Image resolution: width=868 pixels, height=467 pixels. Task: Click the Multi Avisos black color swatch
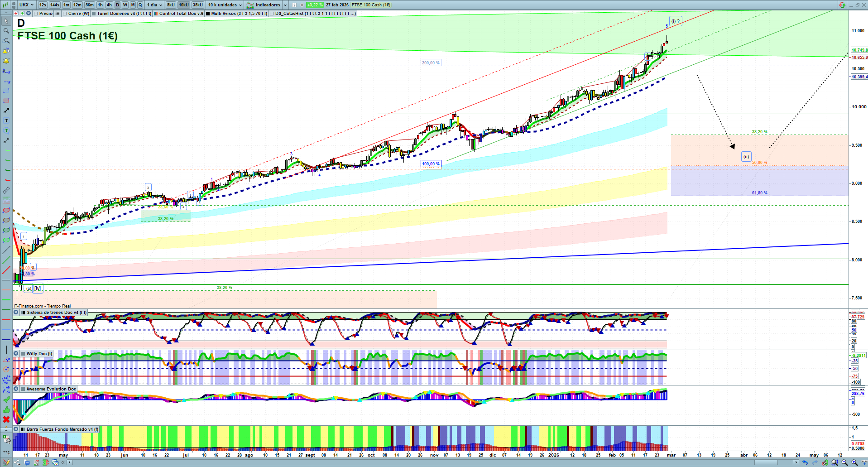coord(208,14)
